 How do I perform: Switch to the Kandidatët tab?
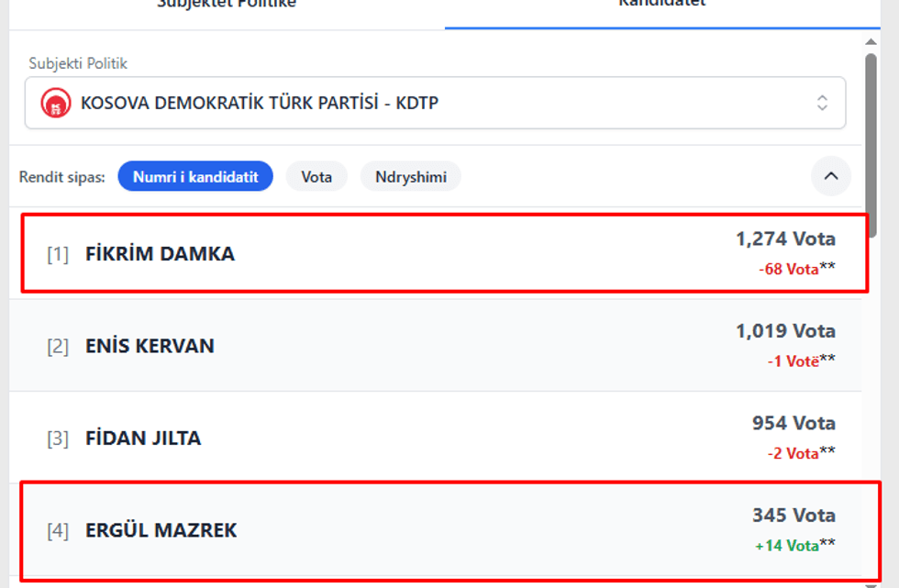pyautogui.click(x=661, y=5)
